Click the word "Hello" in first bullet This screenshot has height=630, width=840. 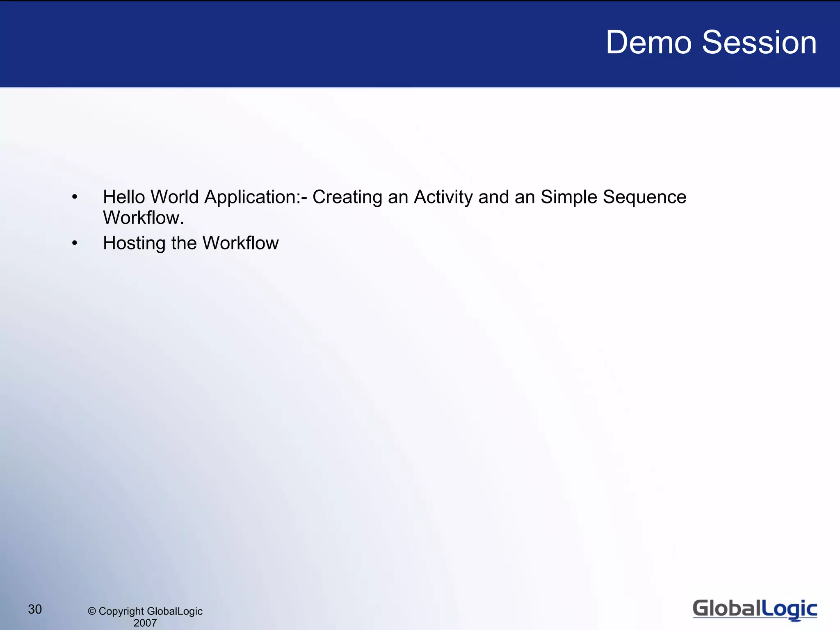pos(123,197)
